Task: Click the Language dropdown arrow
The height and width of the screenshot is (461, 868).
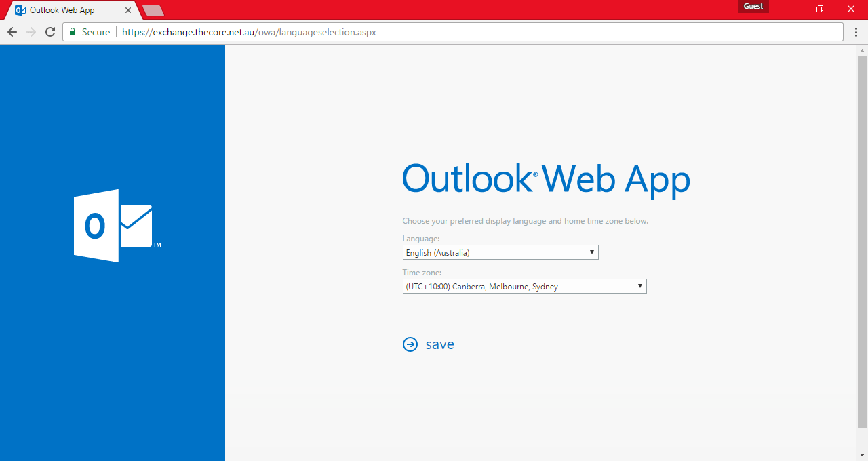Action: [x=591, y=252]
